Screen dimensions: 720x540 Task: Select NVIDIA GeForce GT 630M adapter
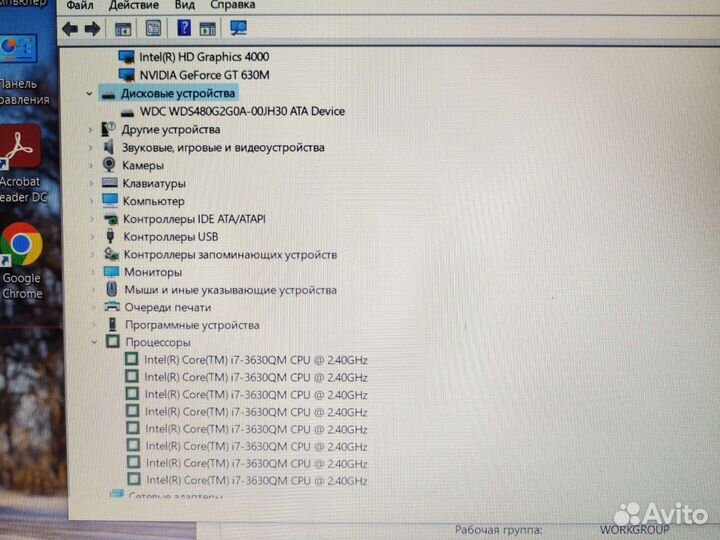pyautogui.click(x=205, y=75)
